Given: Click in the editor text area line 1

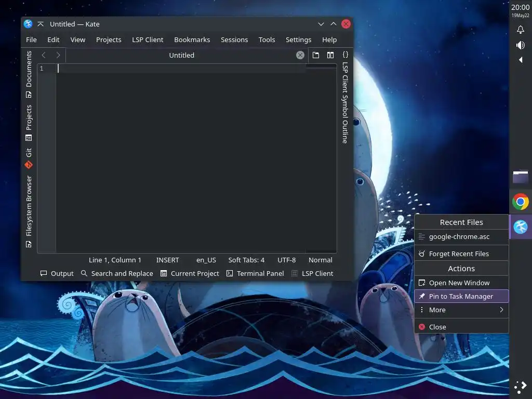Looking at the screenshot, I should (x=181, y=69).
